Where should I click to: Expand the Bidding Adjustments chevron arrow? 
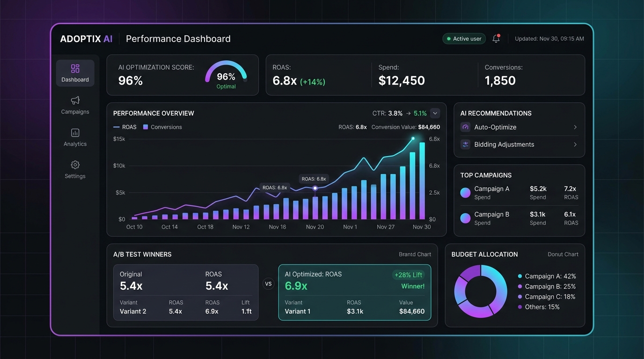click(x=575, y=144)
